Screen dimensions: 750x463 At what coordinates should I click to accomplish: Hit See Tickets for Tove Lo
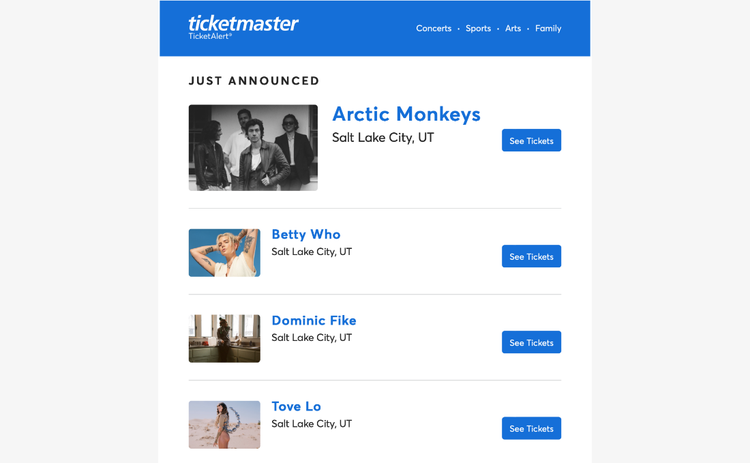pos(531,429)
